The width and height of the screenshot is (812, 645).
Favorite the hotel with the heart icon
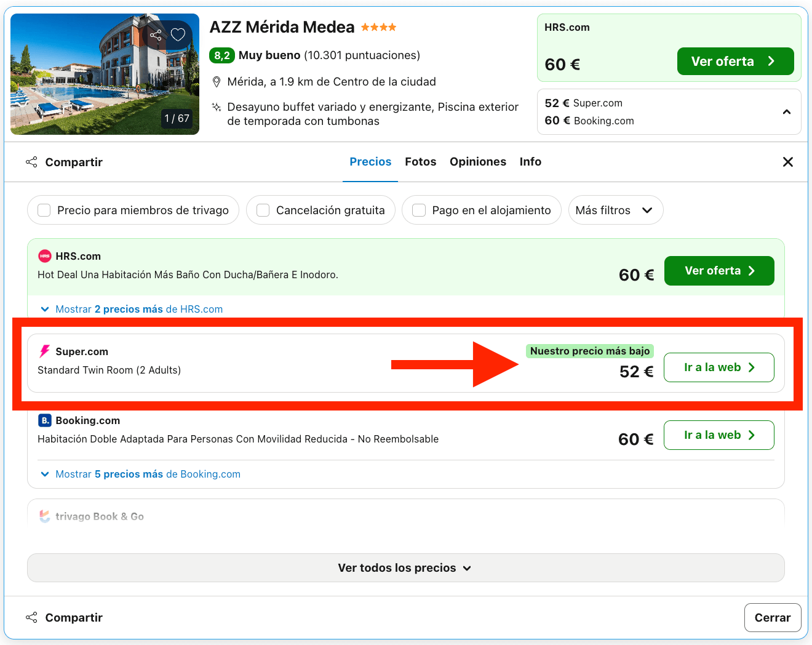pyautogui.click(x=178, y=35)
